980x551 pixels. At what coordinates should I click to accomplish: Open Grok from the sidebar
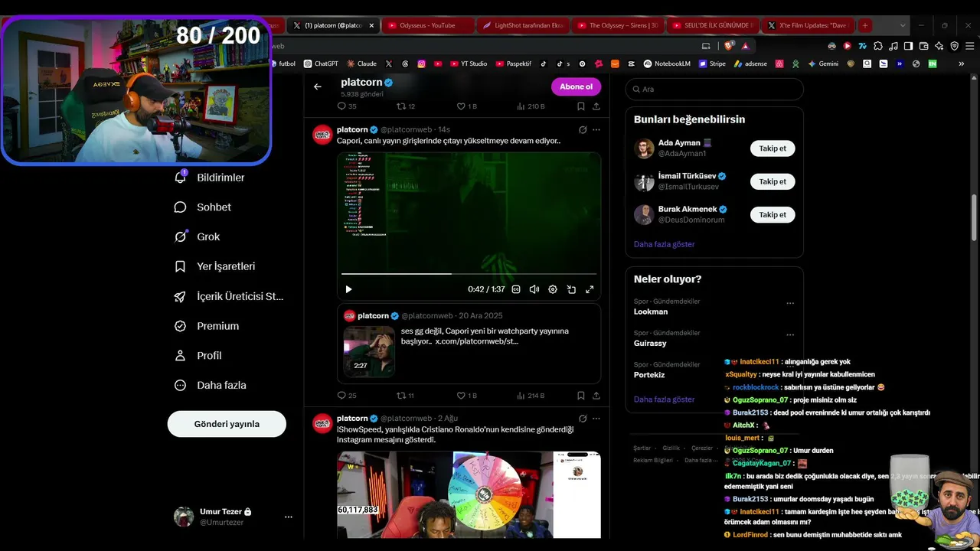coord(197,237)
